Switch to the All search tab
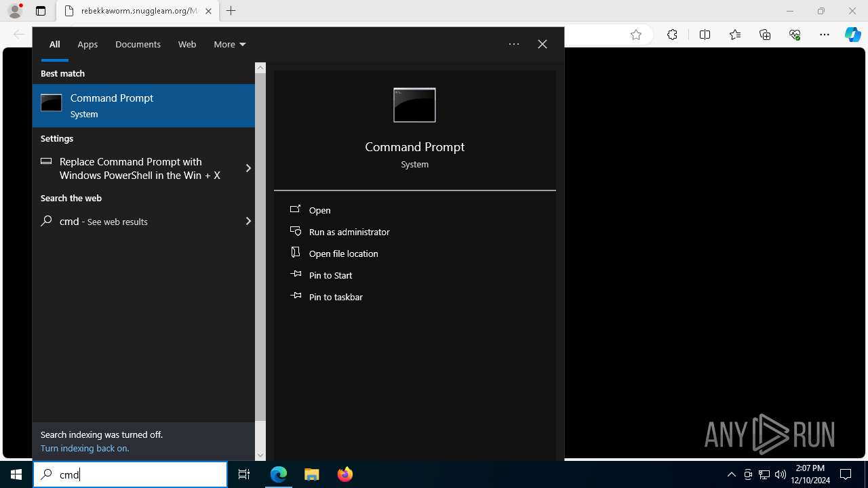This screenshot has width=868, height=488. tap(54, 44)
